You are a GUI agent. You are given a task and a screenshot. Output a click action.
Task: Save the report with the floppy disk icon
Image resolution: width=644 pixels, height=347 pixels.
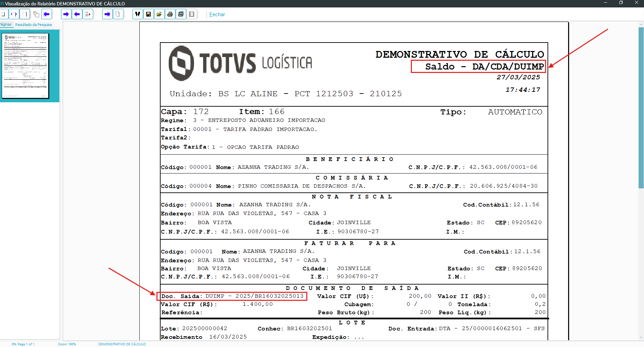click(148, 14)
